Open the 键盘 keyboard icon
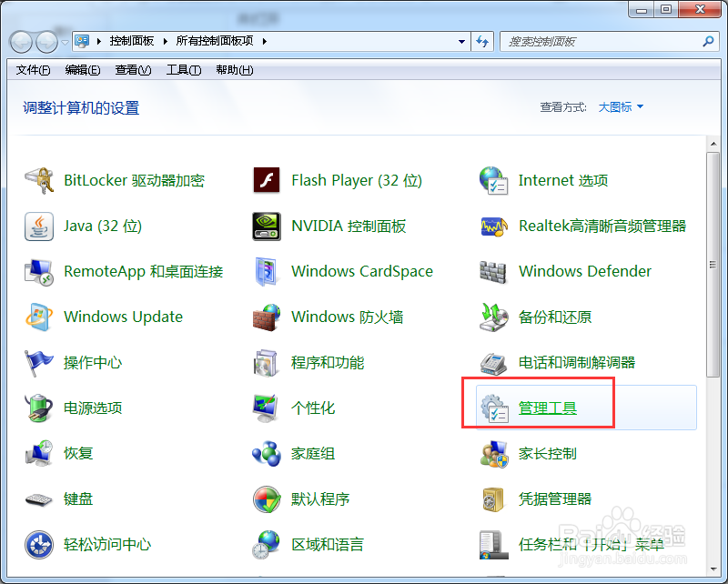Screen dimensions: 728x584 [39, 499]
